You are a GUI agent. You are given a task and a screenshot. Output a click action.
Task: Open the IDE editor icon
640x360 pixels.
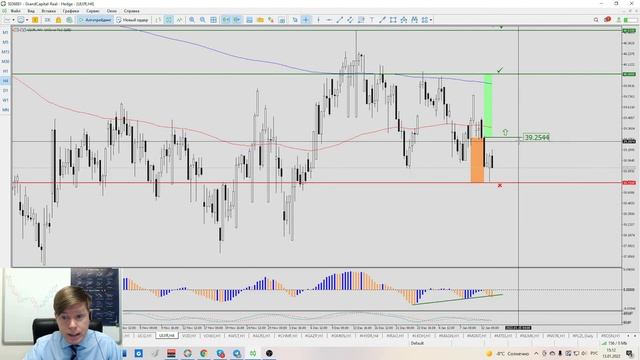(x=47, y=20)
